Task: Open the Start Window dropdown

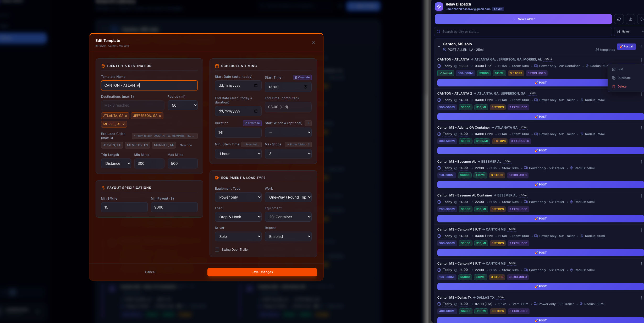Action: pos(288,133)
